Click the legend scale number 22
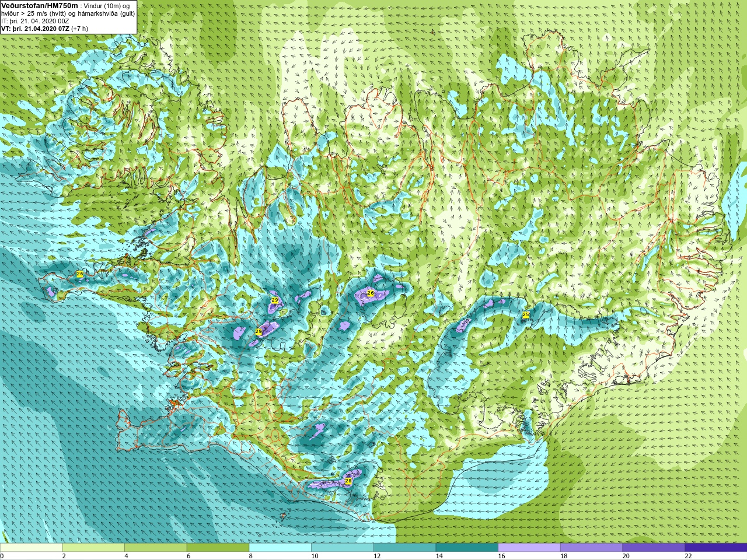The image size is (747, 560). tap(688, 556)
